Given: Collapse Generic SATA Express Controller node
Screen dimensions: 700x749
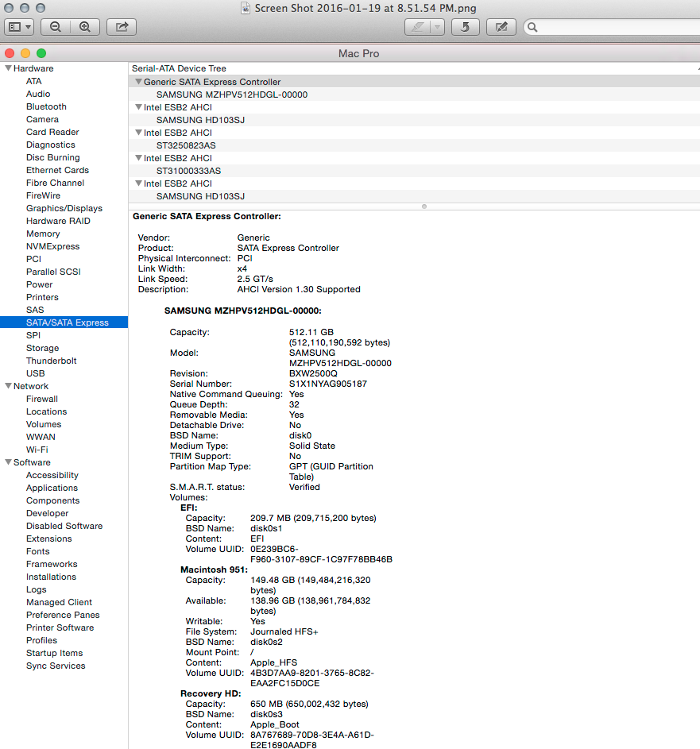Looking at the screenshot, I should click(x=138, y=82).
